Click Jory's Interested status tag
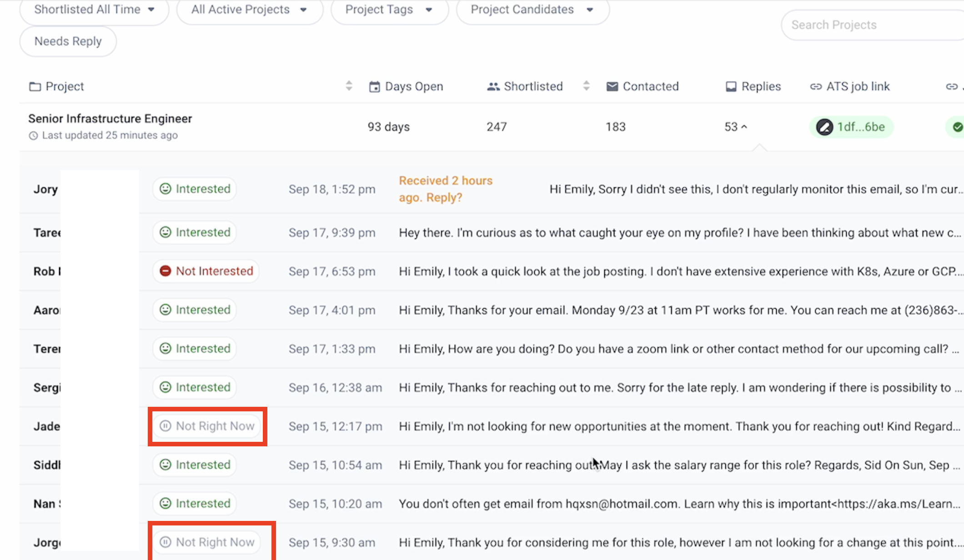The image size is (964, 560). point(195,189)
